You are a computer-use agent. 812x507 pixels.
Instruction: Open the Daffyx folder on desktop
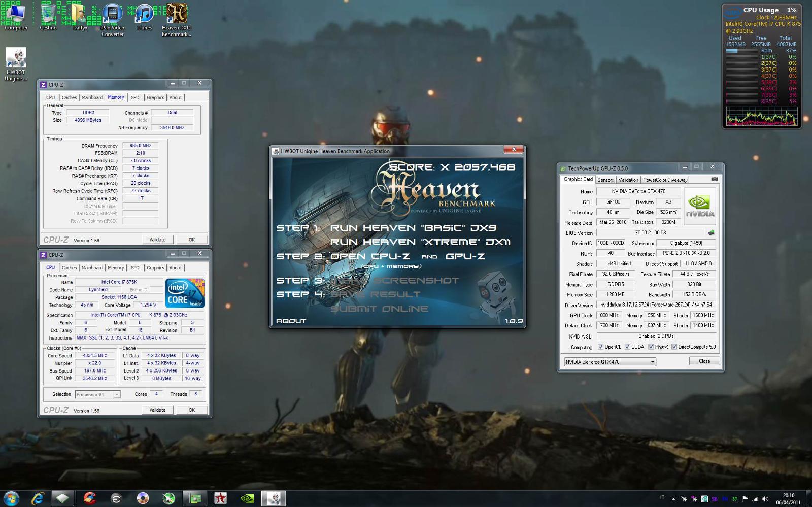[x=80, y=16]
